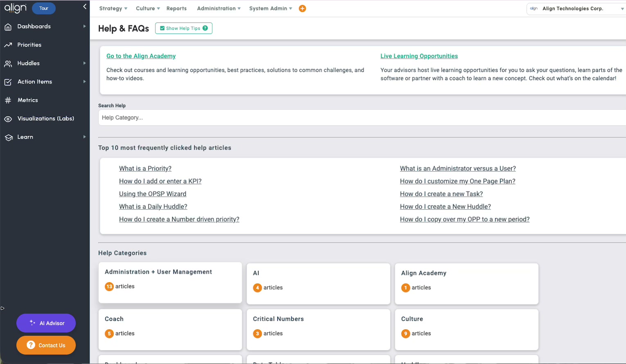Open How do I copy over my OPP article
The height and width of the screenshot is (364, 626).
(x=464, y=219)
